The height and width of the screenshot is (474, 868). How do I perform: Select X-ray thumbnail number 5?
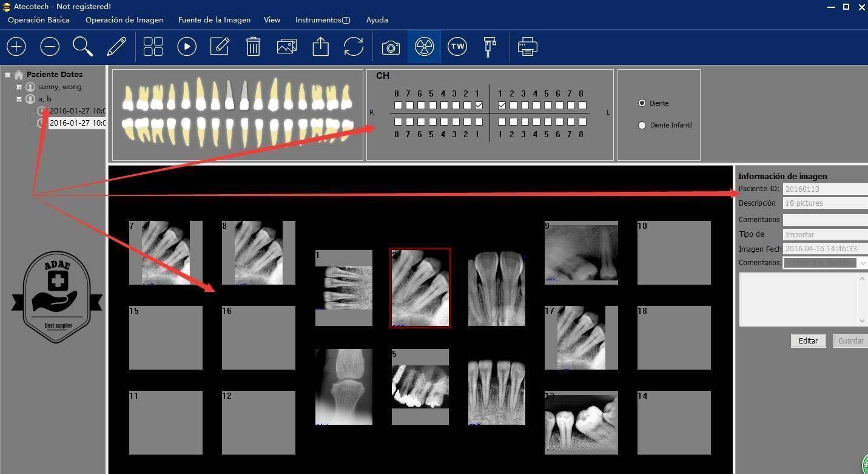pyautogui.click(x=420, y=387)
